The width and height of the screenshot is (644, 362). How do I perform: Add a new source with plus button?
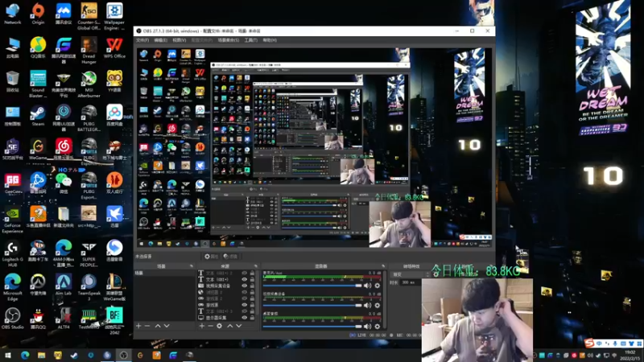[202, 326]
